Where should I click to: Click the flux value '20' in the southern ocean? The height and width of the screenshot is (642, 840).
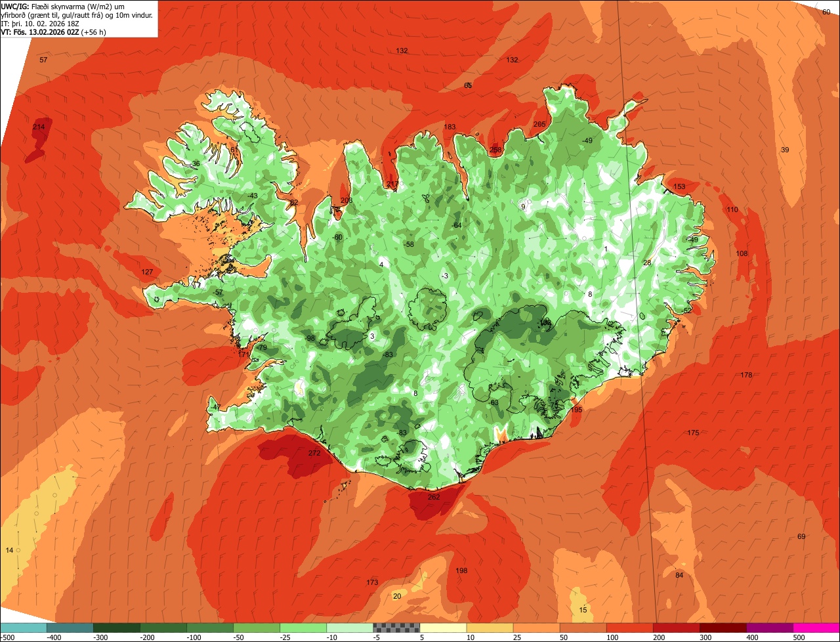(x=397, y=596)
